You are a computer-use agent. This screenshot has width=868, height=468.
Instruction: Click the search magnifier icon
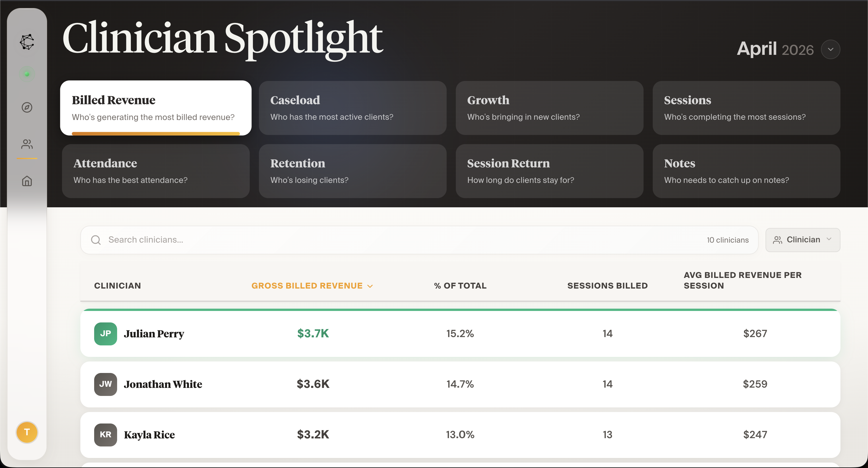(x=96, y=240)
